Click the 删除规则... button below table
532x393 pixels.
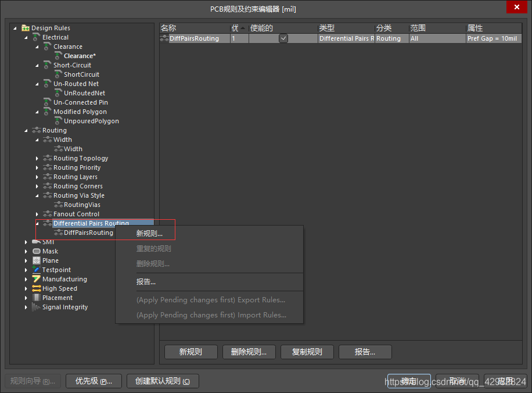[x=249, y=352]
